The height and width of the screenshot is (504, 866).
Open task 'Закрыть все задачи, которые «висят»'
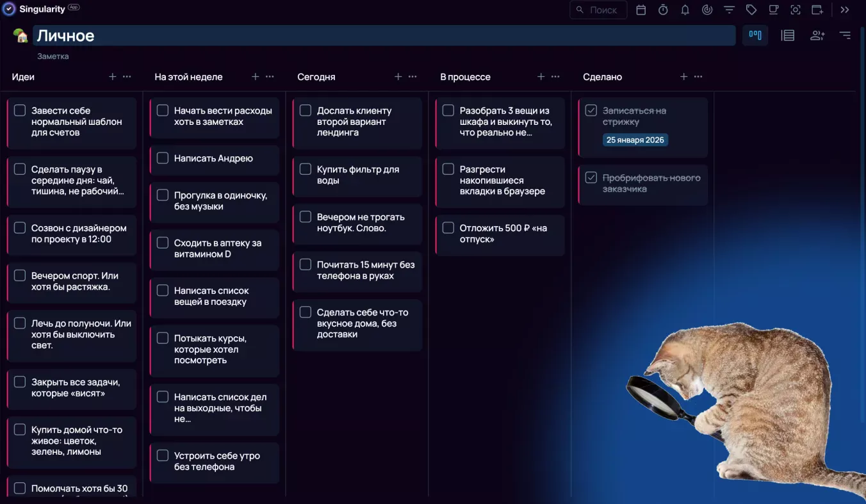point(72,388)
